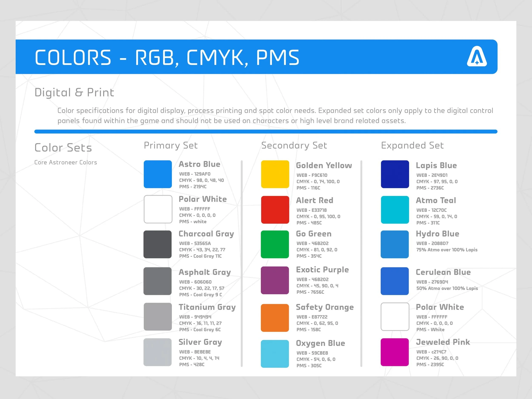The height and width of the screenshot is (399, 532).
Task: Click the Expanded Set heading
Action: coord(412,145)
